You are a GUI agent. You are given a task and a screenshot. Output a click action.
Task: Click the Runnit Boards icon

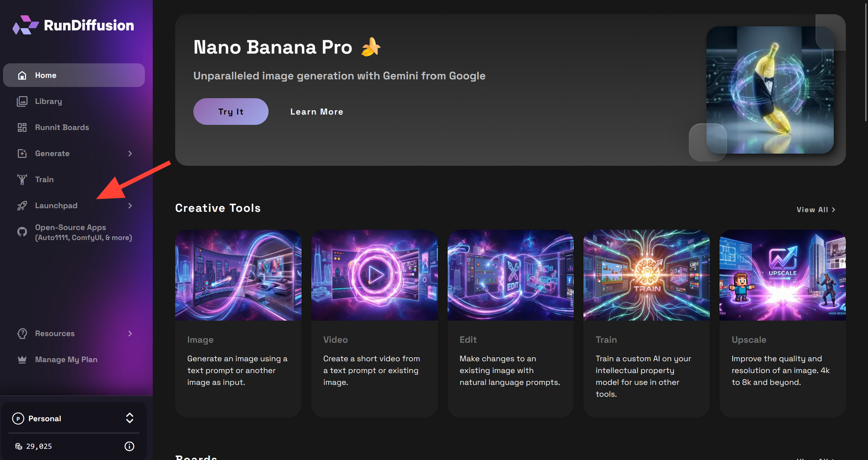pos(22,127)
